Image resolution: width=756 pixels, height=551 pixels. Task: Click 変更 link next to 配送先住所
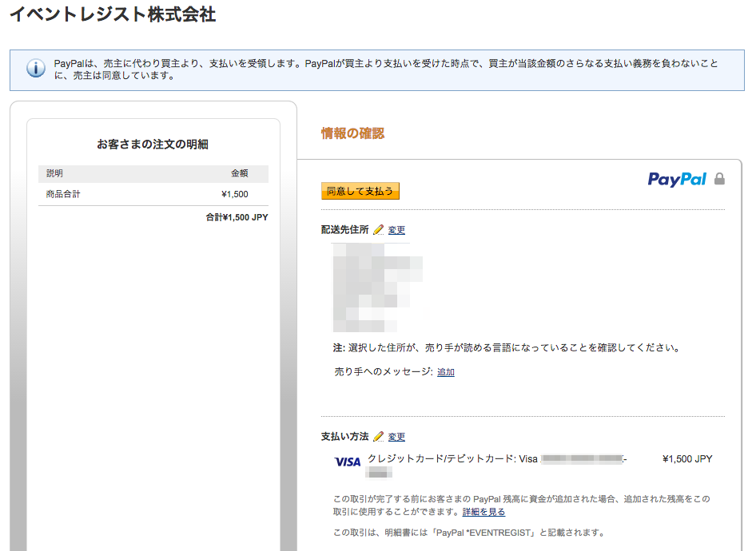pyautogui.click(x=396, y=230)
